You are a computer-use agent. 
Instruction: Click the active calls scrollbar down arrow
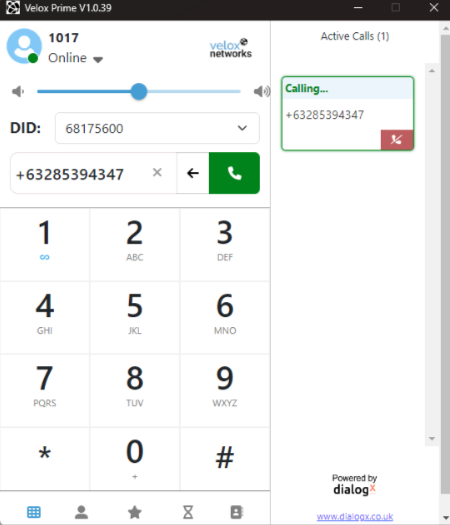tap(432, 439)
